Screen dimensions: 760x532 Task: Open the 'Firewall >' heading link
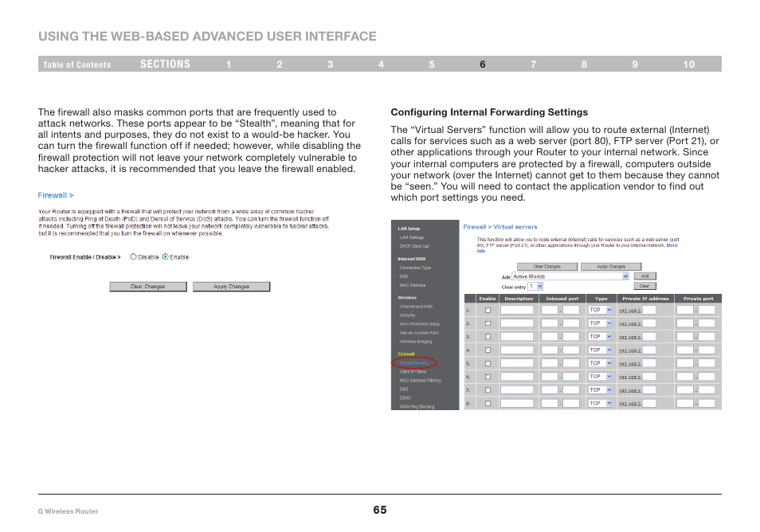coord(56,195)
